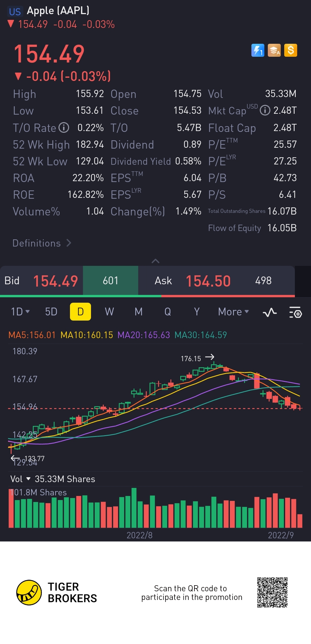Tap the 52 Wk Low value 129.04
The image size is (311, 644).
90,161
